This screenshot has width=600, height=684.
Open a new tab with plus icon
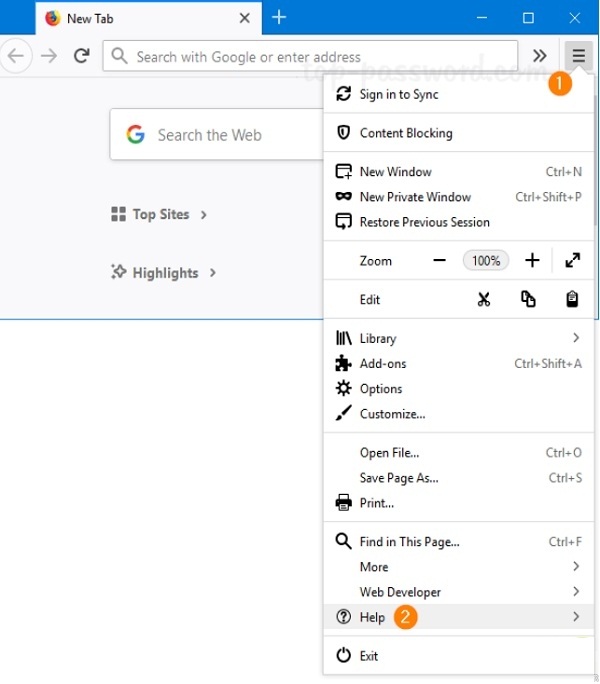(279, 18)
